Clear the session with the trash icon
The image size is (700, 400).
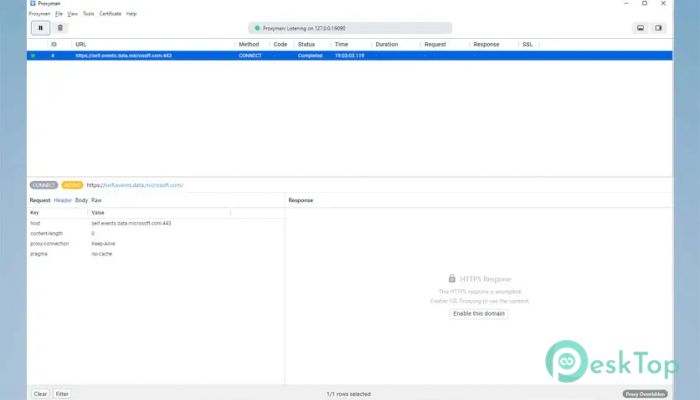(x=60, y=28)
